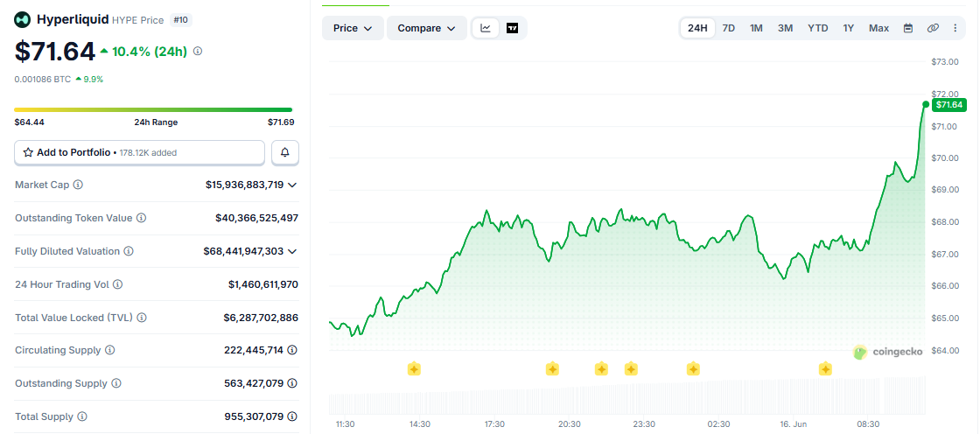This screenshot has width=980, height=434.
Task: Expand Fully Diluted Valuation chevron
Action: click(x=292, y=251)
